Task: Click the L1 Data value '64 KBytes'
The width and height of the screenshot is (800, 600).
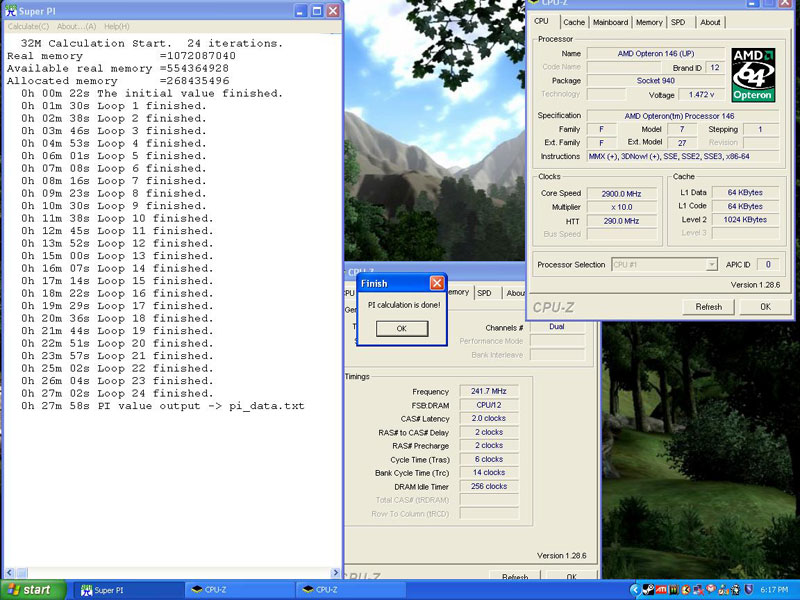Action: (745, 192)
